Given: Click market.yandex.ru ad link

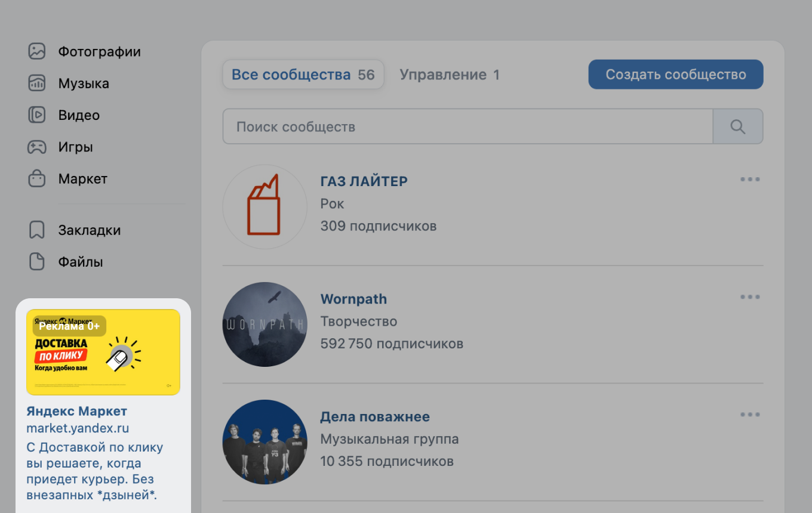Looking at the screenshot, I should coord(78,428).
